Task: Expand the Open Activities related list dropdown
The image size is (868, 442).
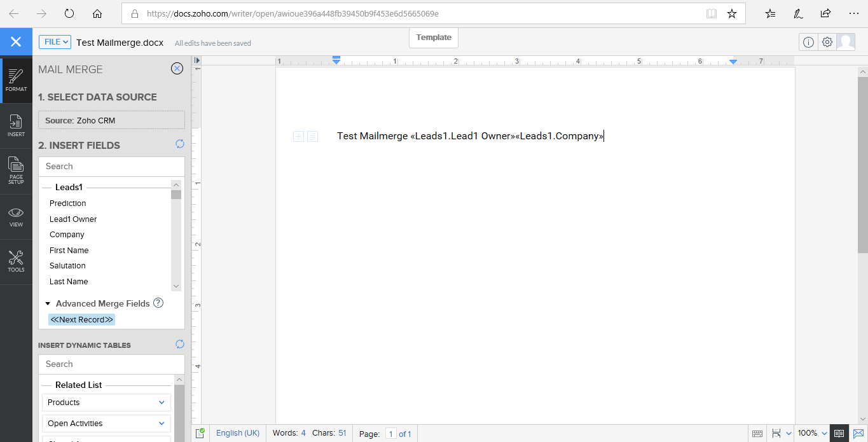Action: point(107,424)
